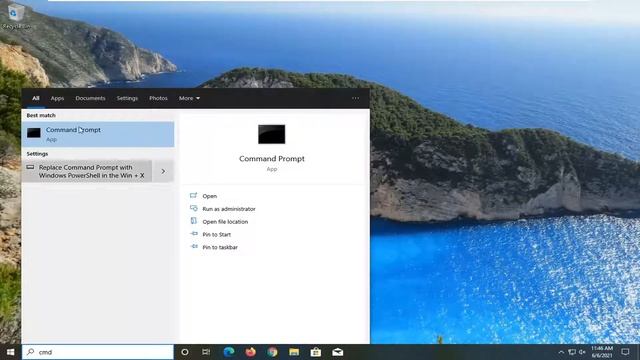Launch Google Chrome from the taskbar
The image size is (640, 360).
[272, 352]
